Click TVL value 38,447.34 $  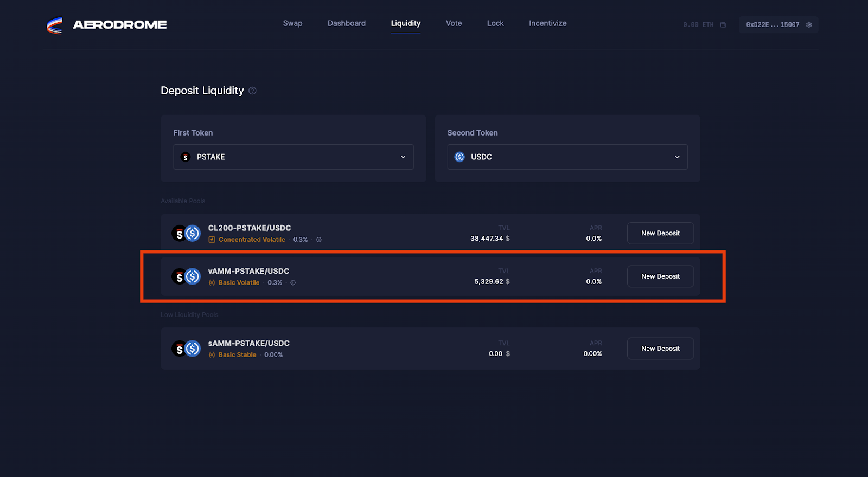pyautogui.click(x=490, y=238)
